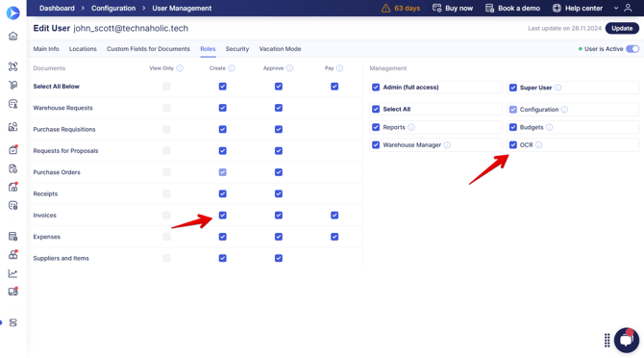Screen dimensions: 644x358
Task: Click the warning triangle trial icon
Action: pos(385,9)
